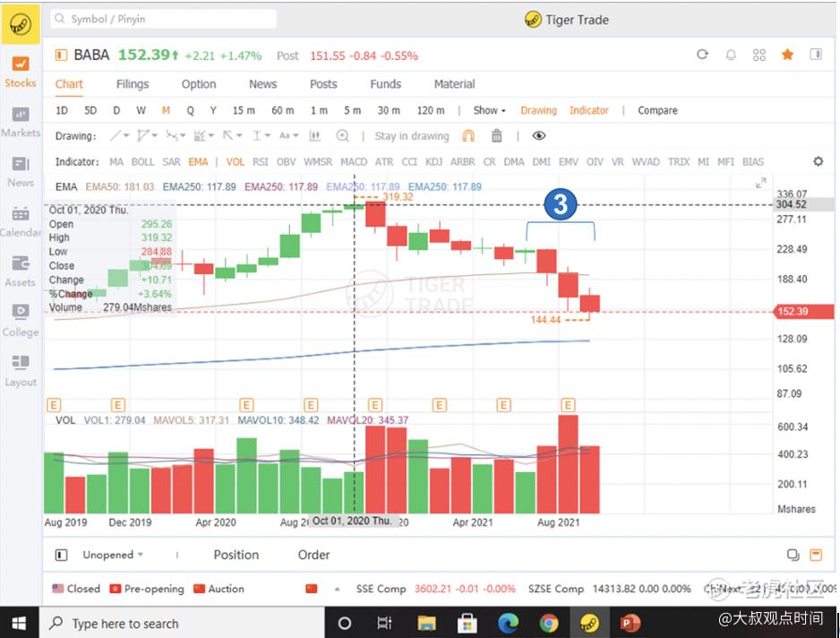Open PowerPoint from taskbar

coord(630,623)
